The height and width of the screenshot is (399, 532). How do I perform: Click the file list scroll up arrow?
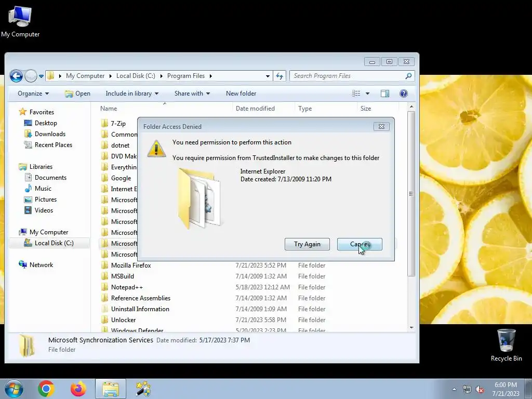[x=411, y=107]
